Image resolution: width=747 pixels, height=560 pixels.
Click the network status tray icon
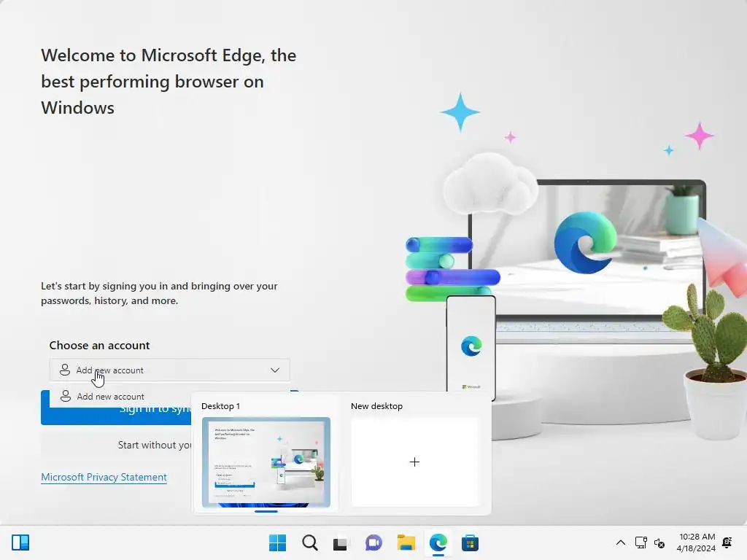pyautogui.click(x=640, y=542)
